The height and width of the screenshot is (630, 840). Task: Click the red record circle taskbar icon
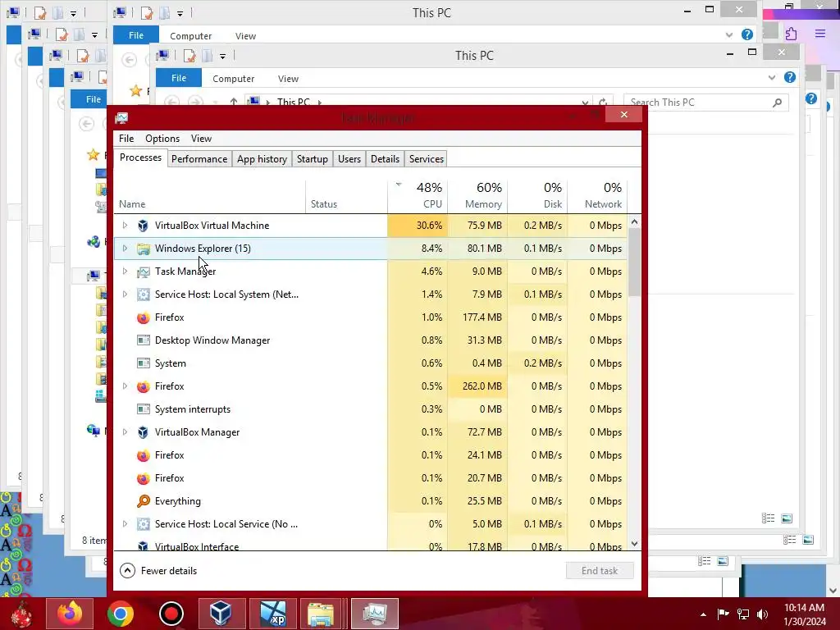[171, 614]
